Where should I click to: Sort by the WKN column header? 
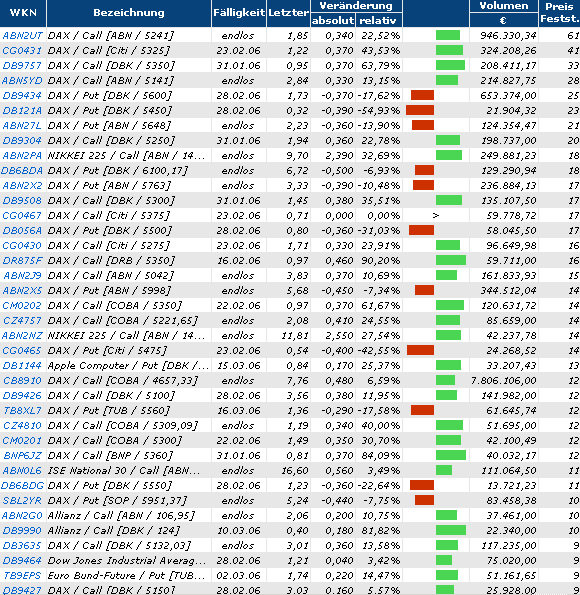[23, 13]
